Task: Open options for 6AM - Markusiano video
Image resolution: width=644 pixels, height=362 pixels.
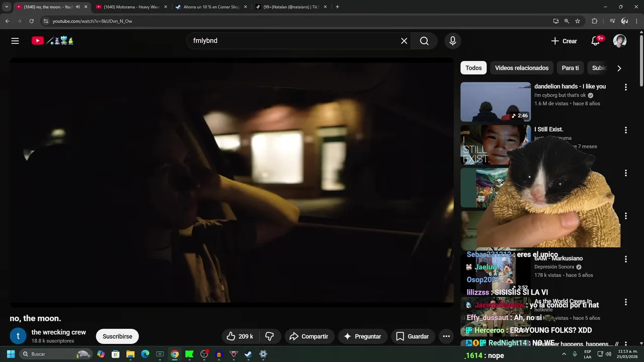Action: 626,259
